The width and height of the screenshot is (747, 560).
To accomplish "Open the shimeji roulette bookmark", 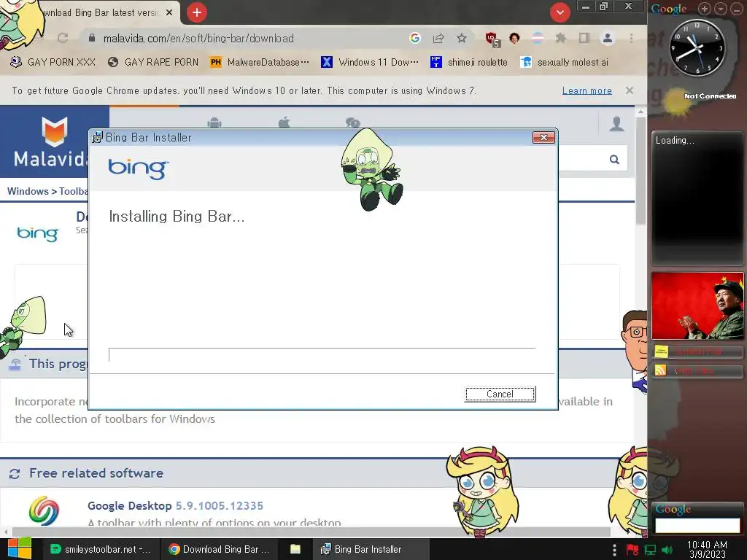I will tap(469, 63).
